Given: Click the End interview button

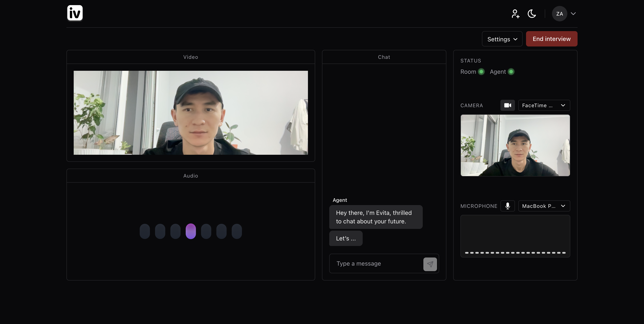Looking at the screenshot, I should point(552,39).
